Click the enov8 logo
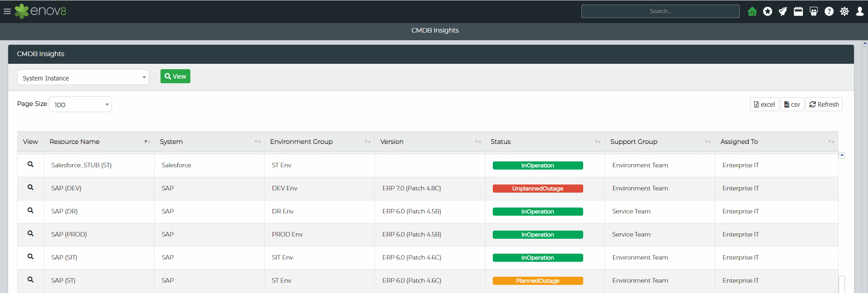The image size is (868, 293). click(41, 11)
